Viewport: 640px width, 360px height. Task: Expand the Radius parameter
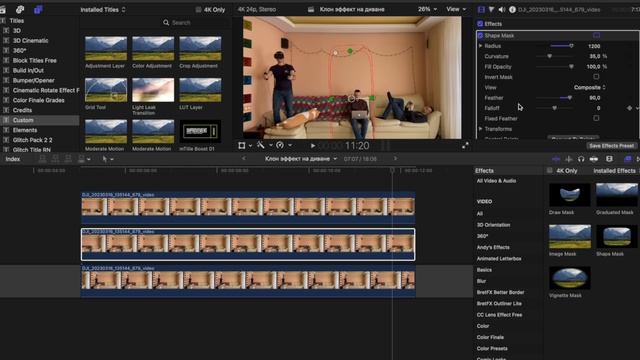(x=480, y=46)
